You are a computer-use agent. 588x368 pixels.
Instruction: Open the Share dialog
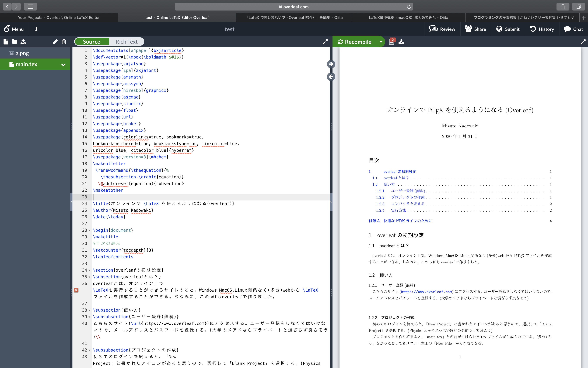[475, 29]
